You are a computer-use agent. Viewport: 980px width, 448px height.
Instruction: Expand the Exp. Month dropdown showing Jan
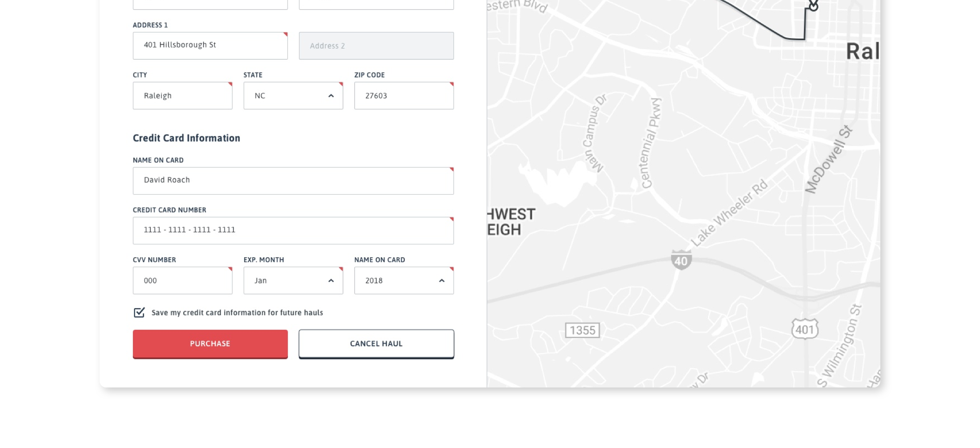coord(293,280)
